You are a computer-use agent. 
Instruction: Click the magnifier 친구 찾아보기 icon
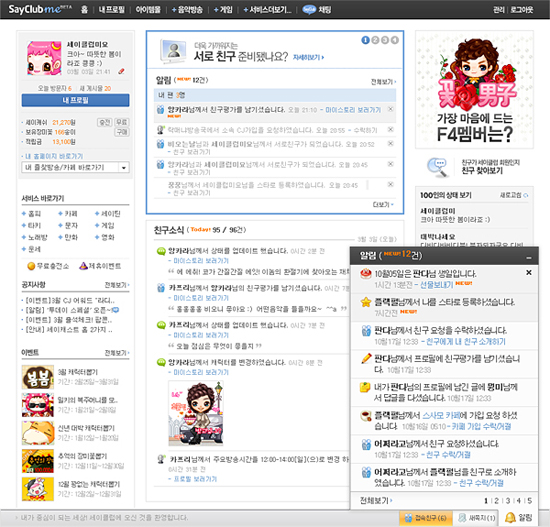coord(437,167)
